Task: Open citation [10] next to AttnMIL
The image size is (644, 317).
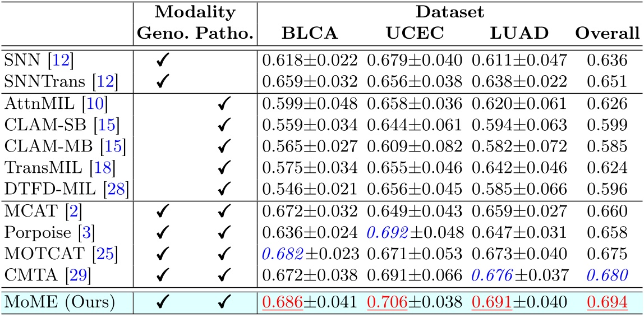Action: click(x=95, y=103)
